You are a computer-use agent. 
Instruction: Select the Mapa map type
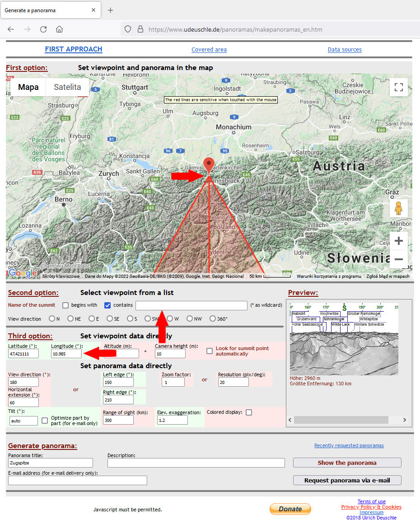28,87
